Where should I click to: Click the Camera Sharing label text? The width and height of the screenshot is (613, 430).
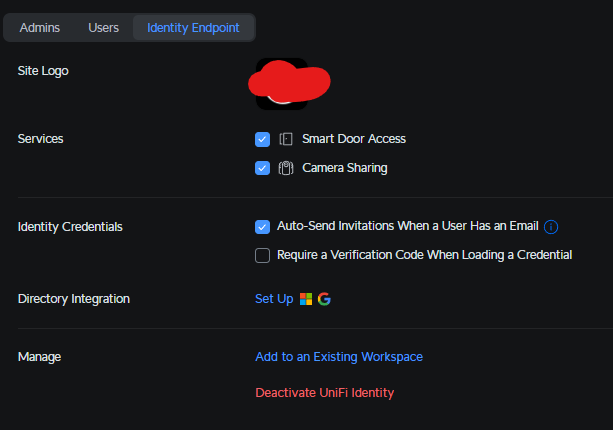[345, 168]
